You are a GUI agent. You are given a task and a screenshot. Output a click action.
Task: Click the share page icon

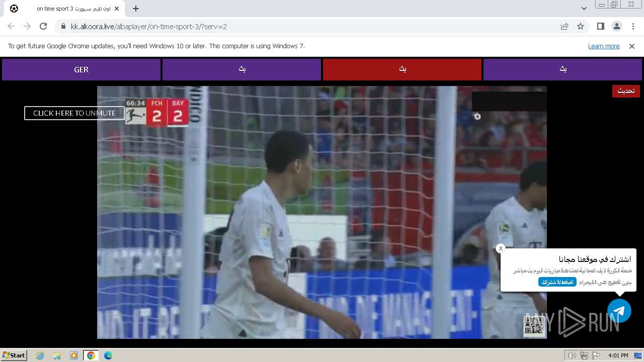(x=565, y=26)
